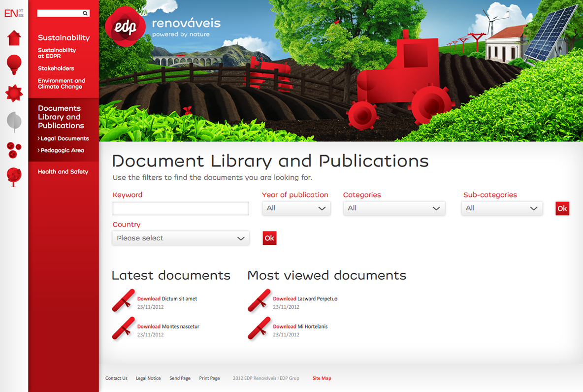Switch language to PT
The height and width of the screenshot is (392, 583).
click(x=21, y=11)
